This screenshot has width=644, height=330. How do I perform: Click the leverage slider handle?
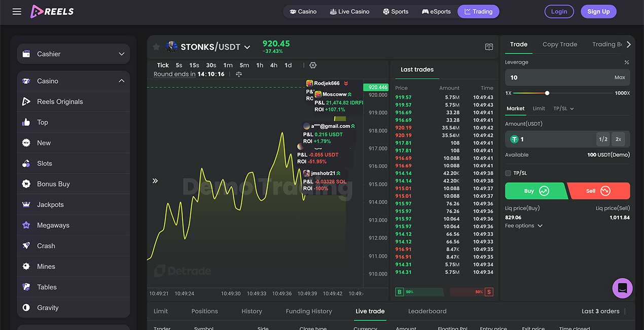[x=547, y=93]
